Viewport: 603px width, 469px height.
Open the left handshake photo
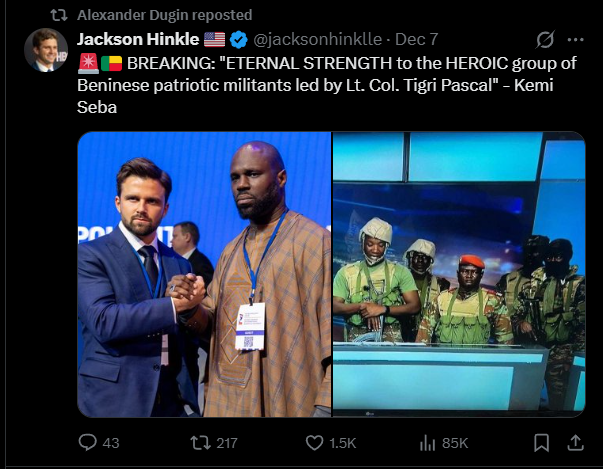coord(204,274)
